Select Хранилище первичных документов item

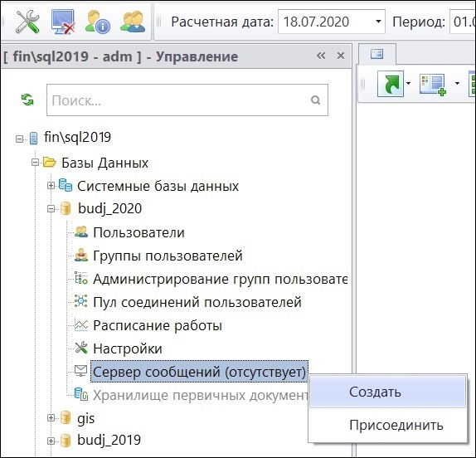click(x=201, y=395)
